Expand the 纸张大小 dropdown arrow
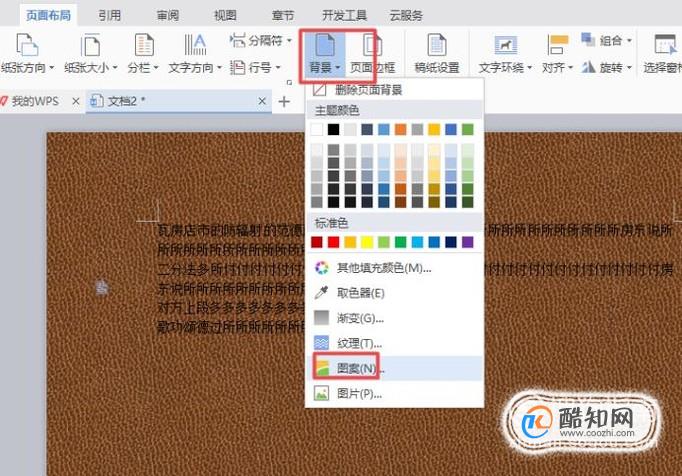The height and width of the screenshot is (476, 682). [115, 67]
